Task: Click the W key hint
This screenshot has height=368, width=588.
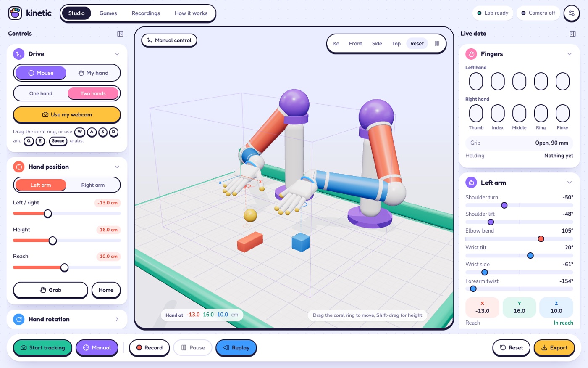Action: (x=80, y=132)
